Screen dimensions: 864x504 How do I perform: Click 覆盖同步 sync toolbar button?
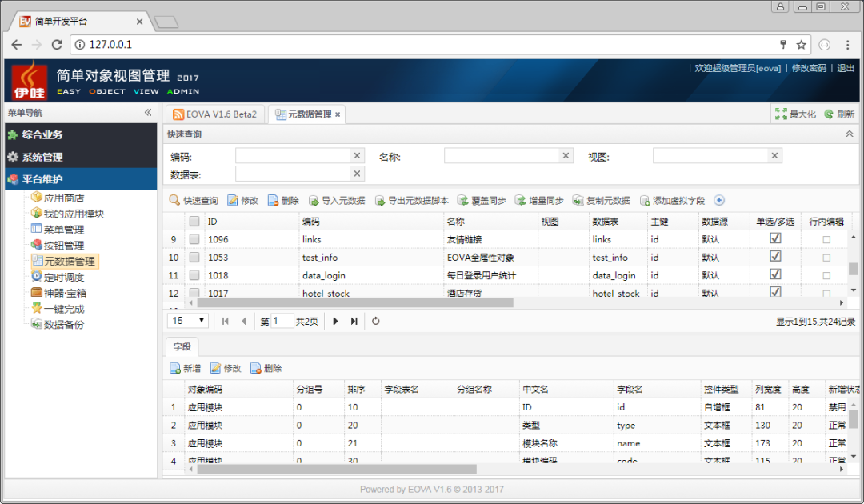482,201
